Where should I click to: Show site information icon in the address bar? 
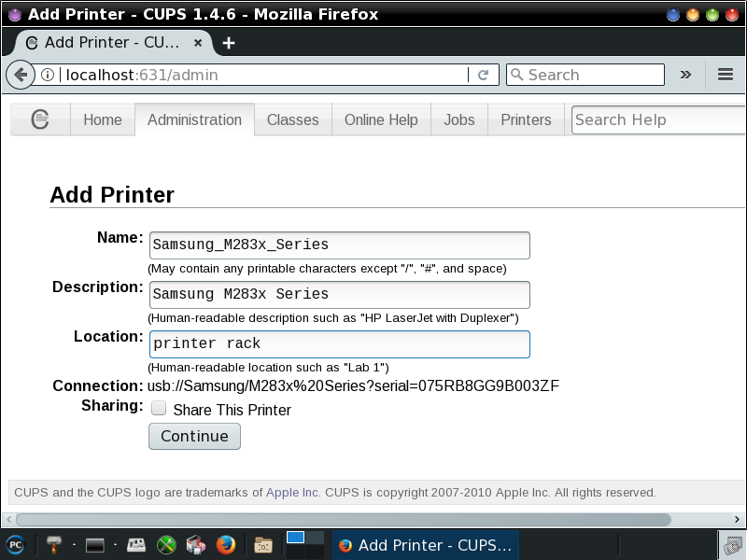(x=48, y=75)
